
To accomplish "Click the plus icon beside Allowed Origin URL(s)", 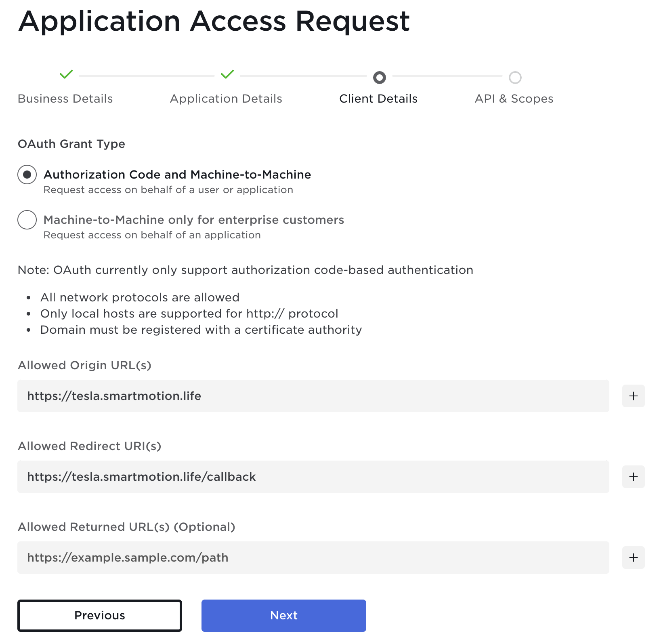I will 633,396.
